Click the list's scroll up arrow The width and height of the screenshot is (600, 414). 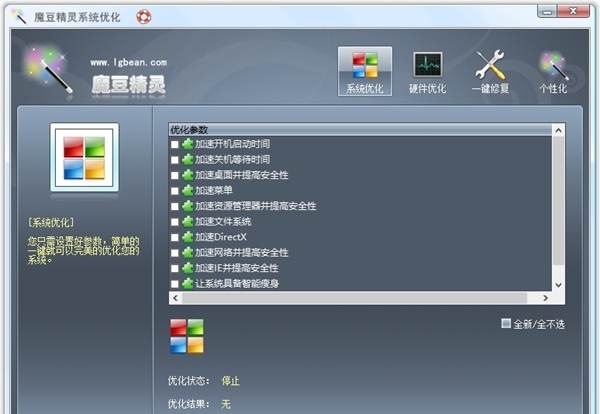558,130
